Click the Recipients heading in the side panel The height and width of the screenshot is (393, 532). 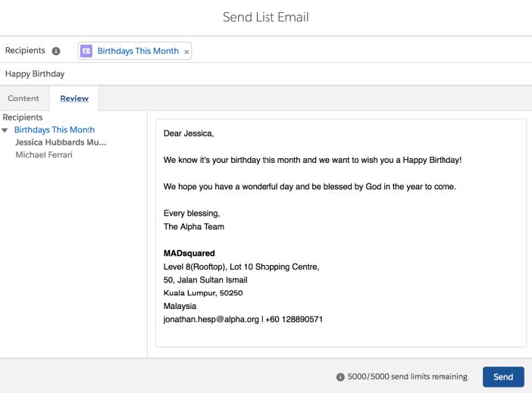(x=23, y=117)
